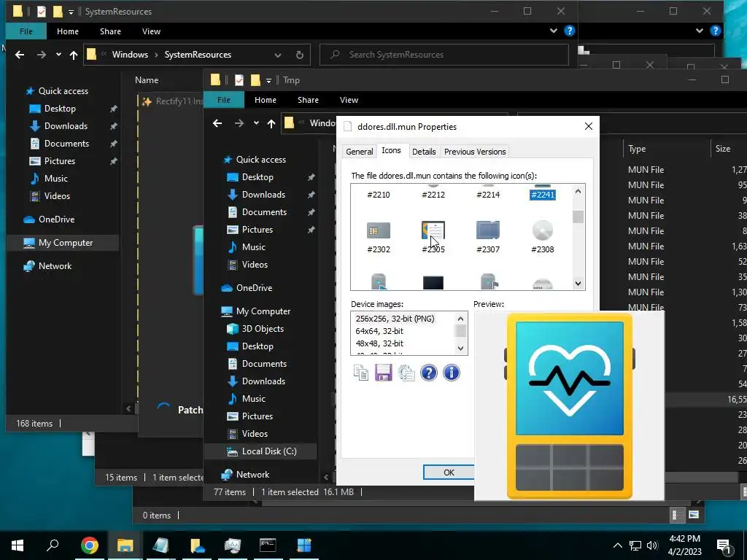Open the Details tab

pos(424,152)
